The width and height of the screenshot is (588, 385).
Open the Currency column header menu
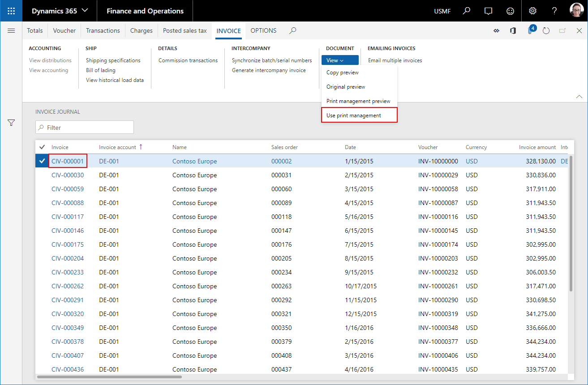[476, 147]
